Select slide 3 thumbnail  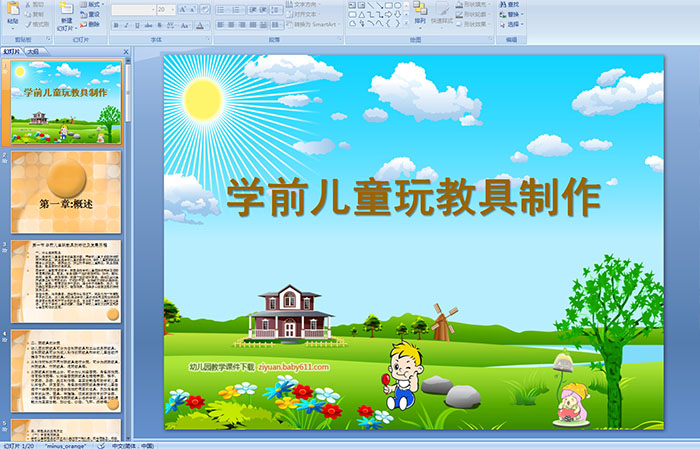pyautogui.click(x=66, y=281)
